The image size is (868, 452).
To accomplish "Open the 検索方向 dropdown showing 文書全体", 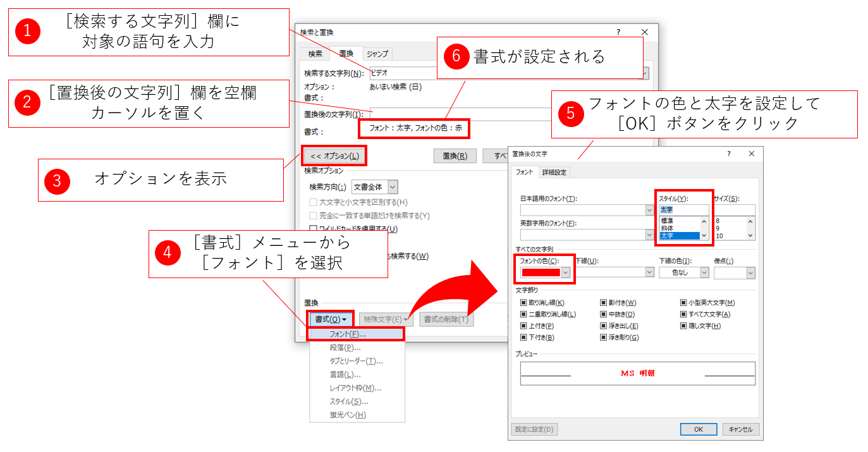I will pos(393,186).
